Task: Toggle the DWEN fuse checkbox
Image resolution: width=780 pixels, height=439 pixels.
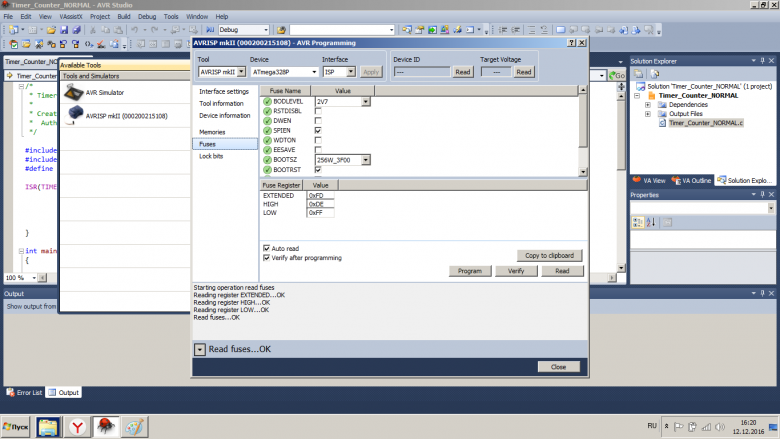Action: click(x=318, y=121)
